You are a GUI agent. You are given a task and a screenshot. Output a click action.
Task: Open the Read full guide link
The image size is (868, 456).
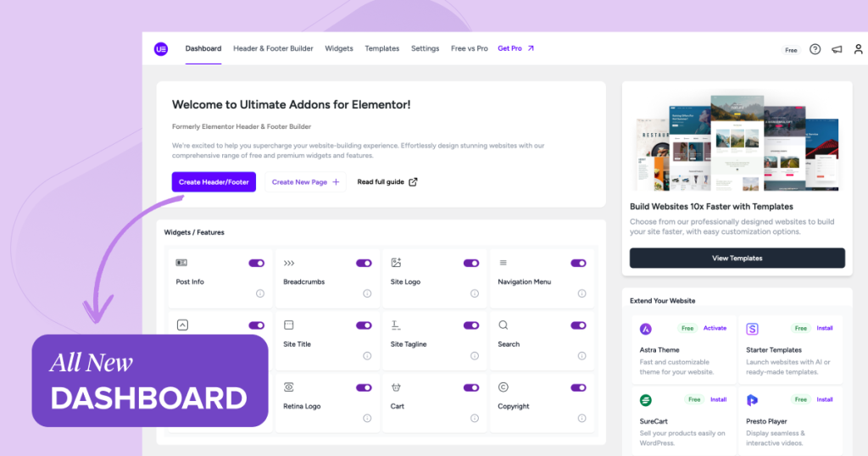(x=387, y=182)
